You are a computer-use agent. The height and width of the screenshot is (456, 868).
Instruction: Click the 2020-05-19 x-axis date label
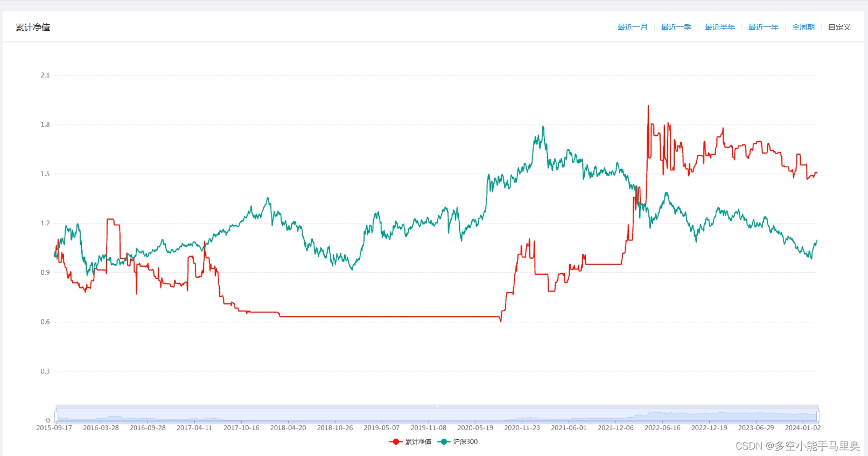(475, 427)
